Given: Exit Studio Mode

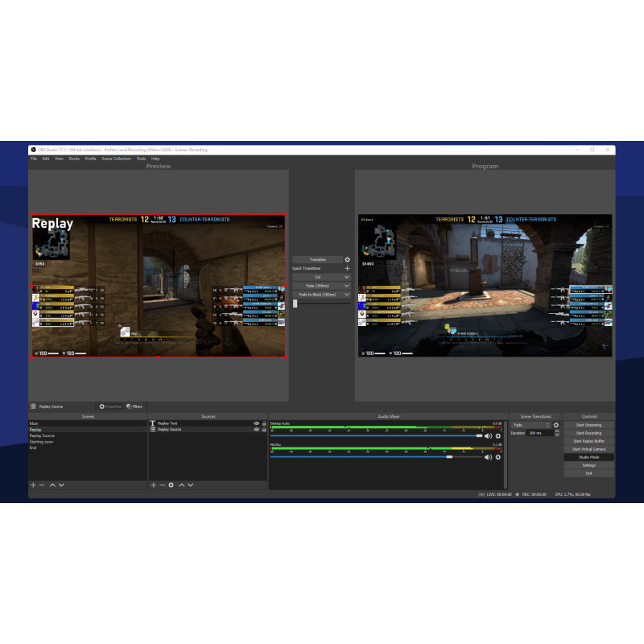Looking at the screenshot, I should tap(588, 456).
